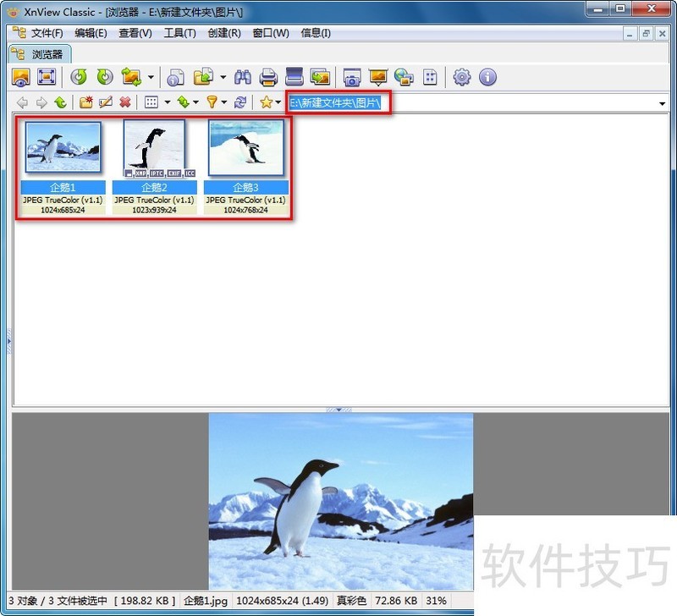Refresh the folder listing

pyautogui.click(x=240, y=102)
